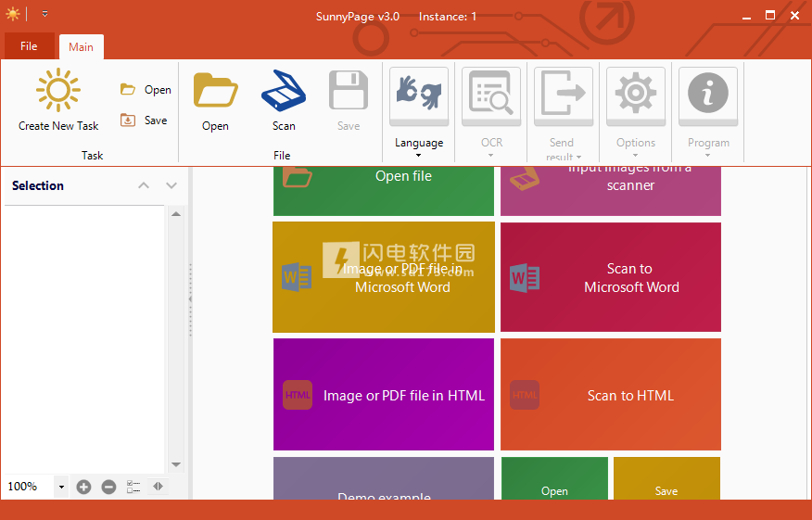Open the Options gear icon
Screen dimensions: 812x520
(x=636, y=96)
